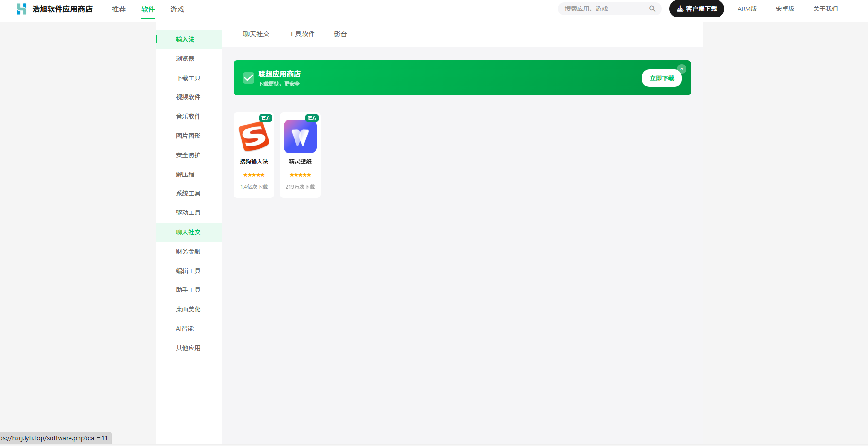Screen dimensions: 868x446
Task: Choose the 影音 sub-category tab
Action: coord(340,34)
